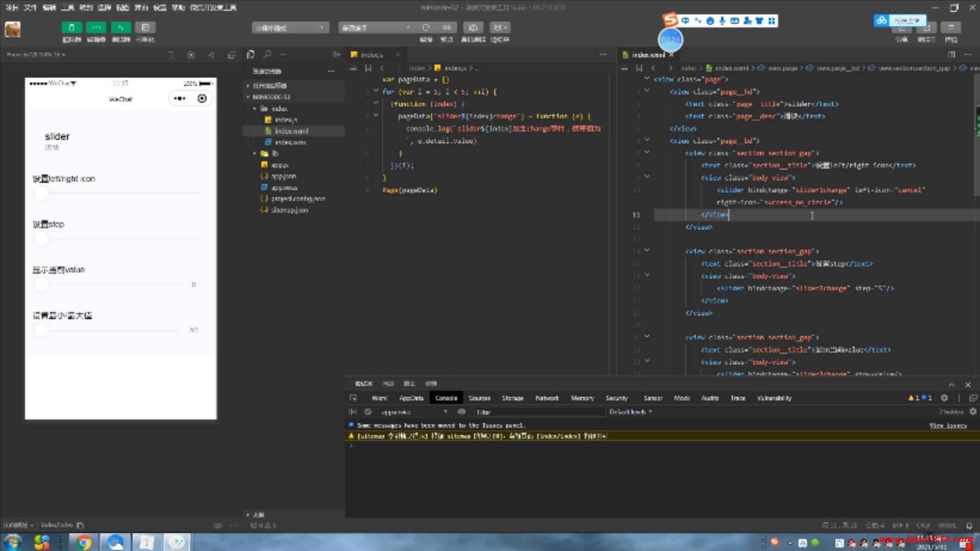Open app.json in the file tree
Screen dimensions: 980x551
(x=283, y=176)
